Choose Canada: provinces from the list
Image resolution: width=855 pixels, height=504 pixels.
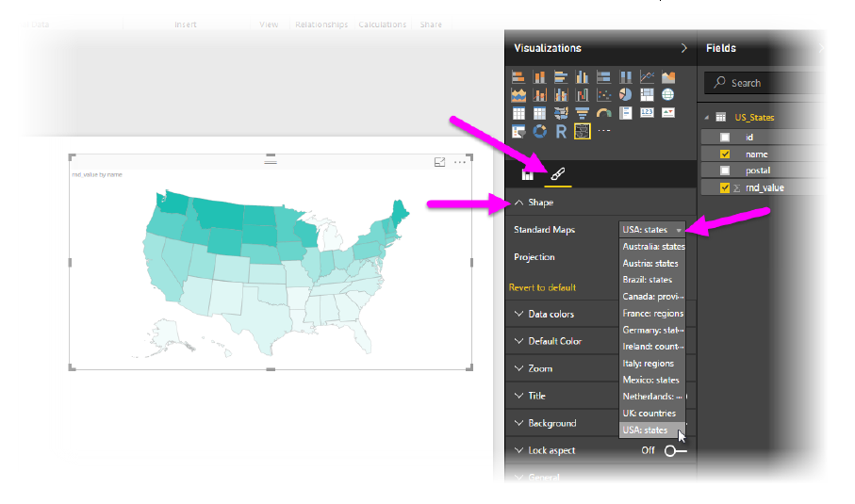tap(652, 297)
